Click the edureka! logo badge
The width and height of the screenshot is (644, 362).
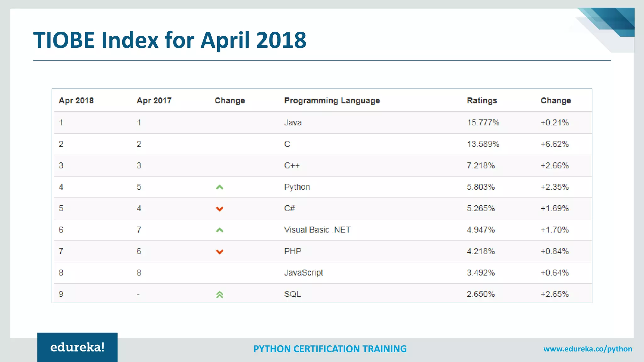[77, 347]
